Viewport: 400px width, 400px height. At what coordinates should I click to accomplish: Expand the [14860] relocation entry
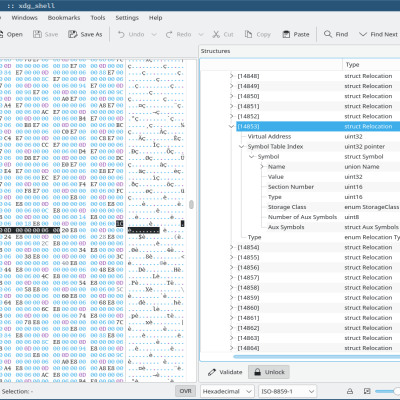coord(232,308)
